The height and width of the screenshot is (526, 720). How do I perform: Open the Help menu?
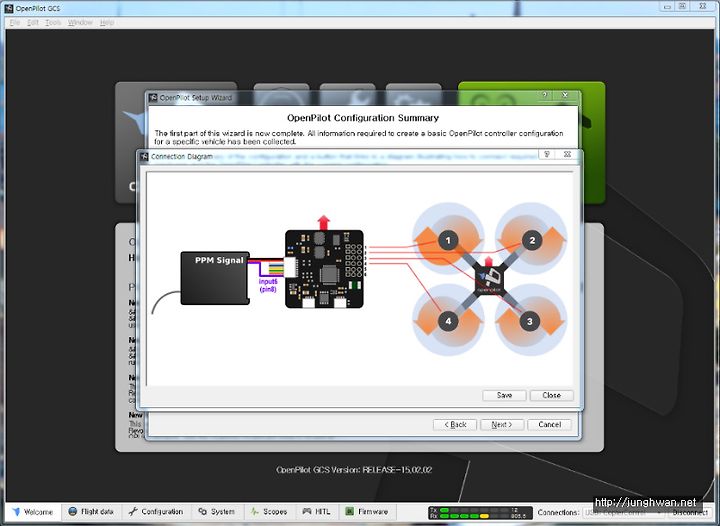(x=107, y=22)
